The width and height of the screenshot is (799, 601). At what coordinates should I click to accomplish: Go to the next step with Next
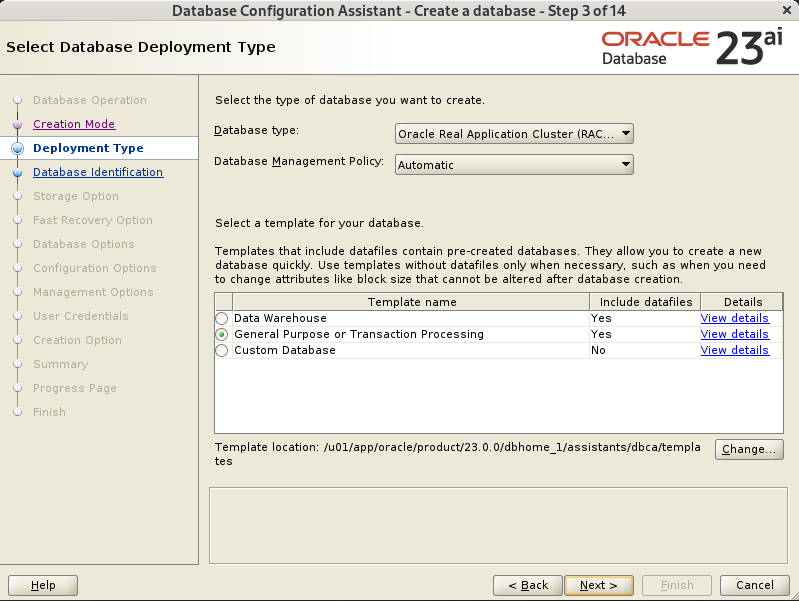coord(599,585)
